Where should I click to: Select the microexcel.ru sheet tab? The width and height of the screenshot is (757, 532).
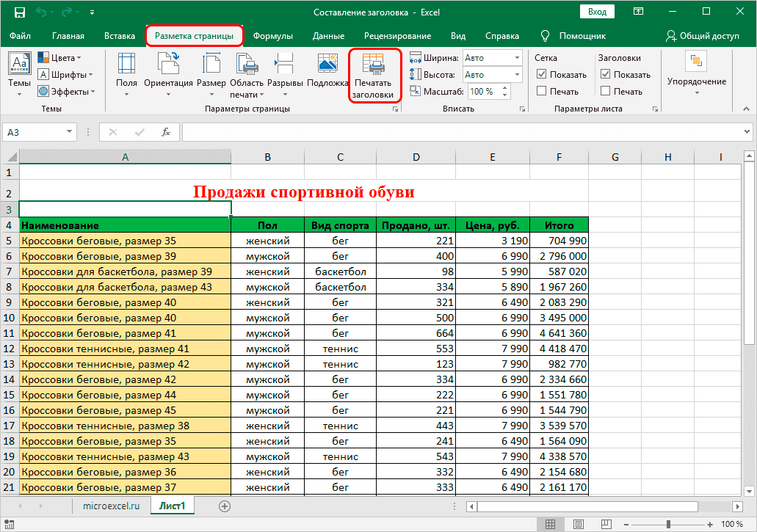[110, 506]
